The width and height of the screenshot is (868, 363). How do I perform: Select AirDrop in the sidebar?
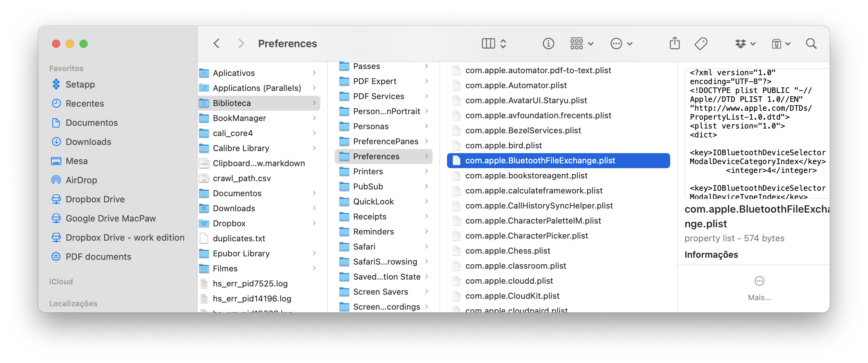tap(81, 180)
